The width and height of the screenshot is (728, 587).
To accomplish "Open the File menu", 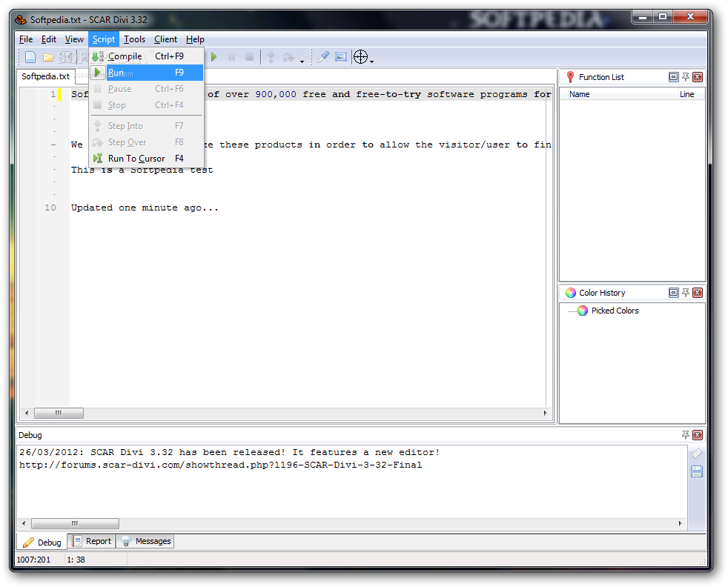I will click(26, 39).
